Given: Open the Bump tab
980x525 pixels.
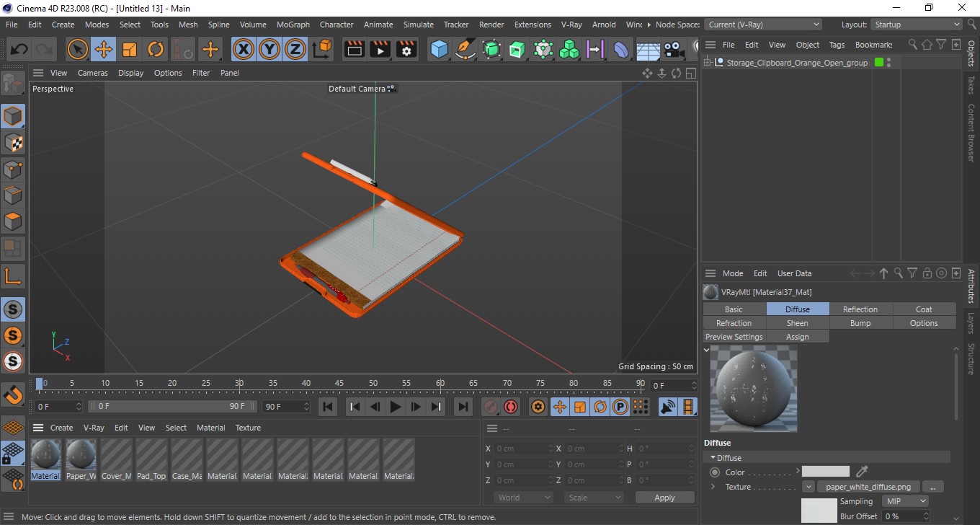Looking at the screenshot, I should [860, 323].
